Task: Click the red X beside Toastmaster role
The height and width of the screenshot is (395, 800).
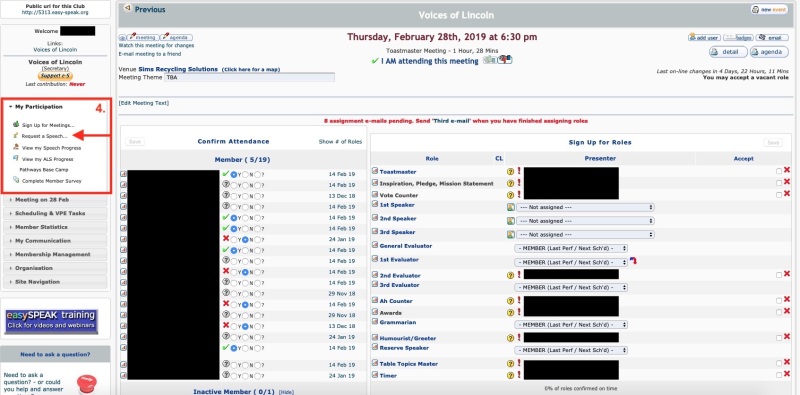Action: [786, 170]
